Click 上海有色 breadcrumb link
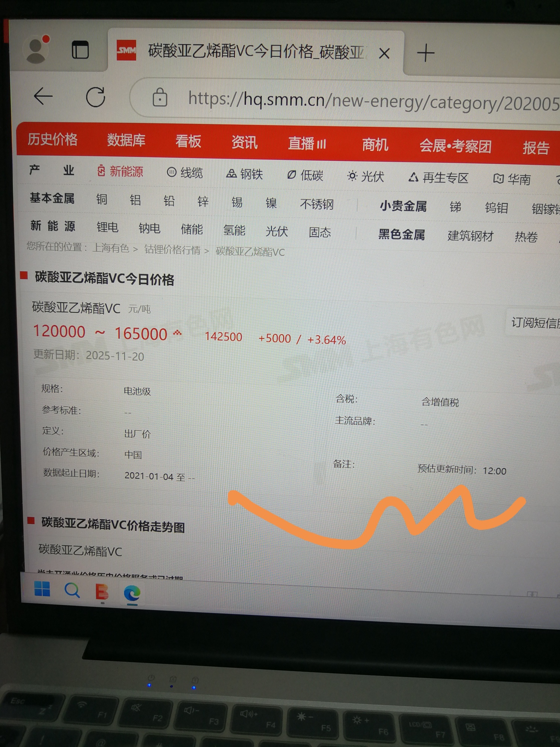 (111, 248)
